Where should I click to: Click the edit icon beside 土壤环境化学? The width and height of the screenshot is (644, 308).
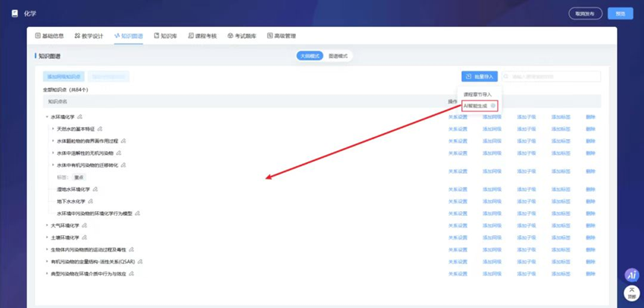[x=84, y=237]
